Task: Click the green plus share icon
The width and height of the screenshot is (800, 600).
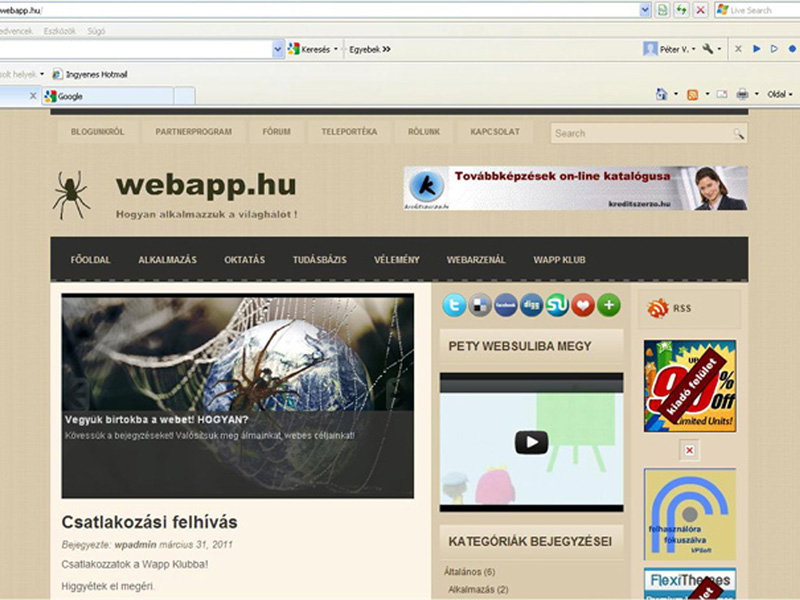Action: click(x=609, y=305)
